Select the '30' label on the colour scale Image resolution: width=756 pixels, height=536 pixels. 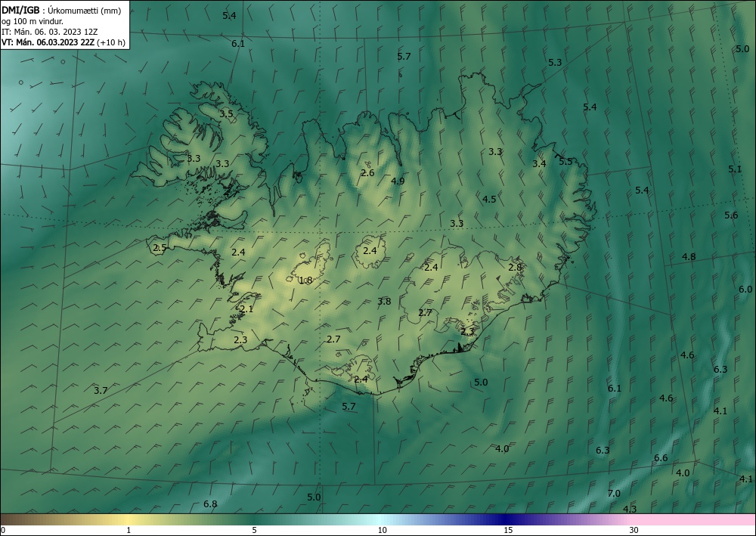click(634, 530)
